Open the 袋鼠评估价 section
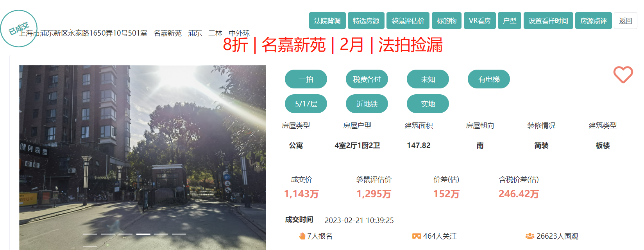Viewport: 644px width, 250px height. (x=408, y=21)
